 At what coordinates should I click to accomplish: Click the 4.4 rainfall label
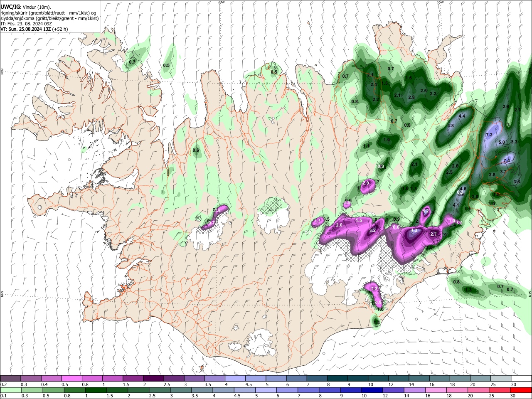[x=462, y=116]
